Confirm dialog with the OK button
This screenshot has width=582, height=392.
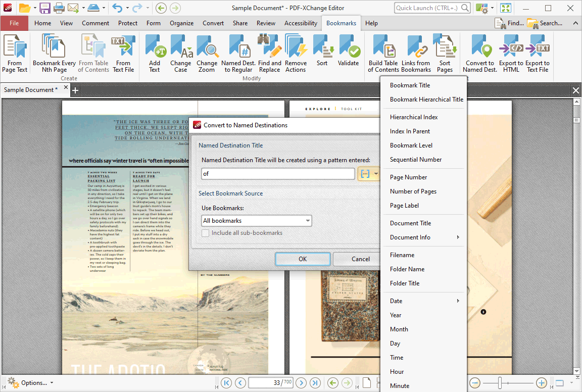303,259
